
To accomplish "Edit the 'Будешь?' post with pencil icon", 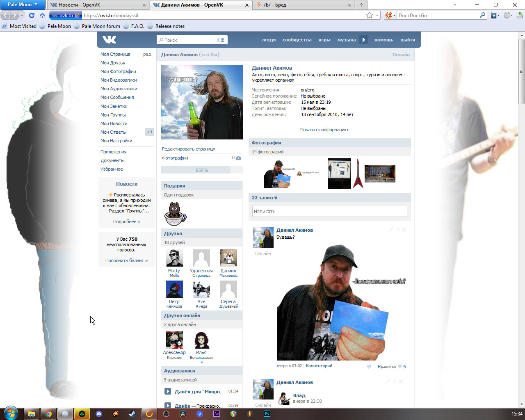I will [391, 230].
